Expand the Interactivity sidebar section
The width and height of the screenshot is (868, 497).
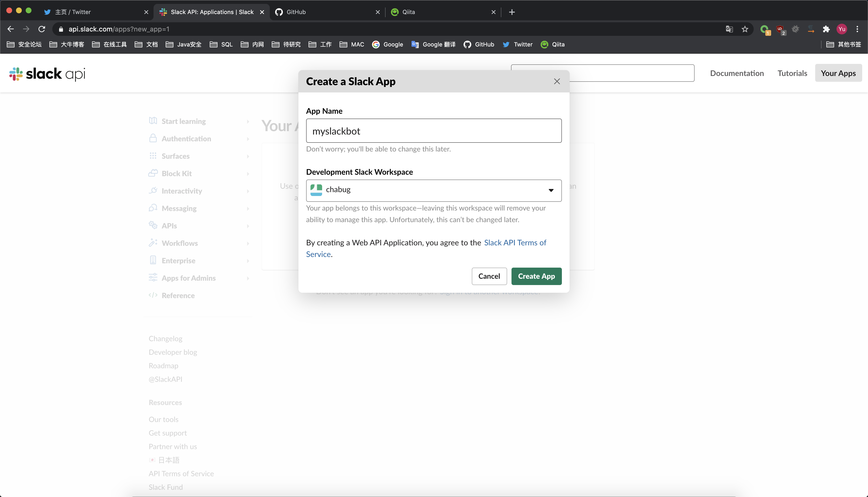coord(199,191)
